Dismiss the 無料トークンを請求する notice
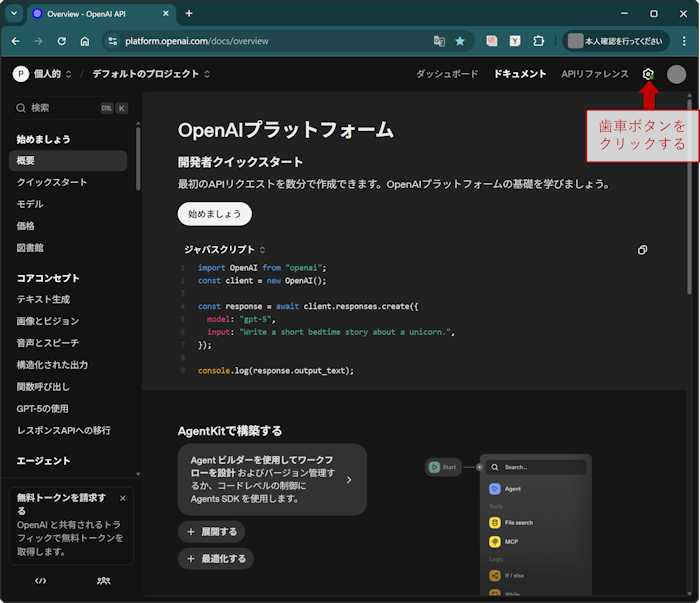 coord(123,498)
